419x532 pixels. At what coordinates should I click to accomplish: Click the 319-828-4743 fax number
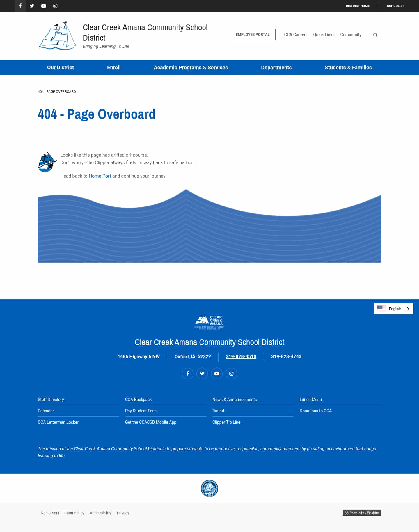[x=286, y=356]
